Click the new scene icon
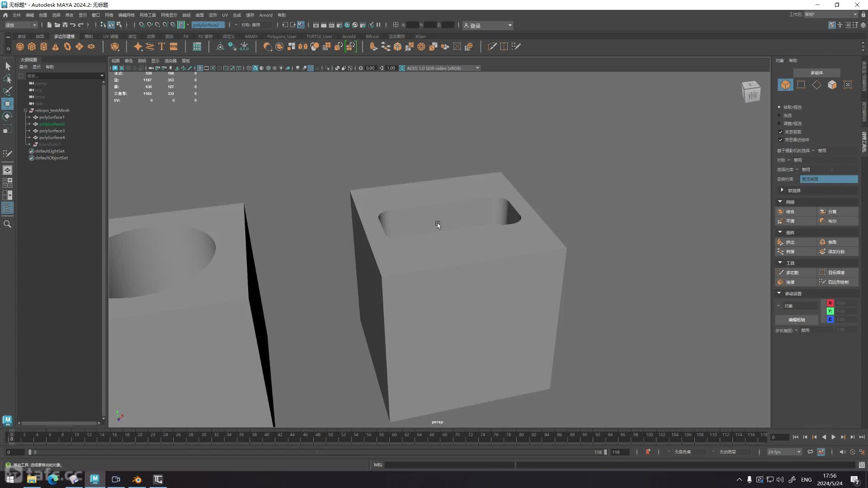This screenshot has width=868, height=488. click(x=49, y=25)
